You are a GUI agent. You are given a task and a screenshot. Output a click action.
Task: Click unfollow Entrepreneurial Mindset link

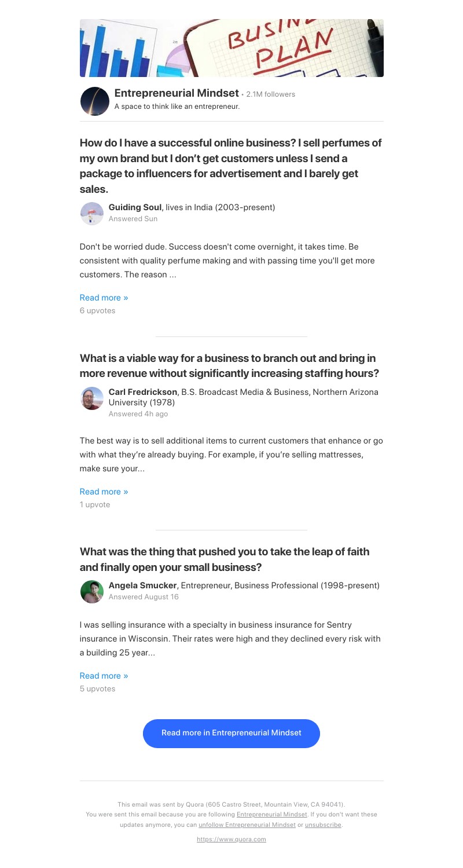tap(247, 825)
